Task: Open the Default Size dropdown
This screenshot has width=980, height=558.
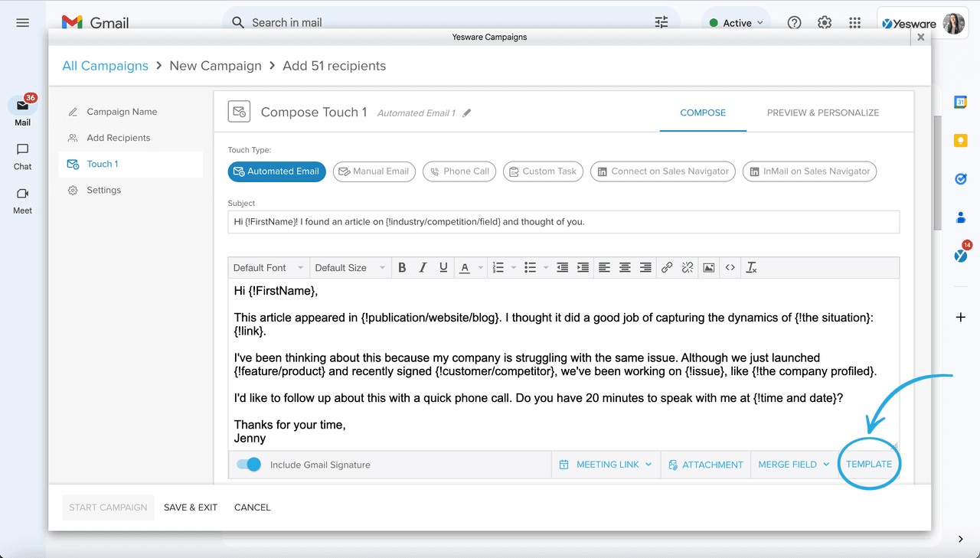Action: [350, 268]
